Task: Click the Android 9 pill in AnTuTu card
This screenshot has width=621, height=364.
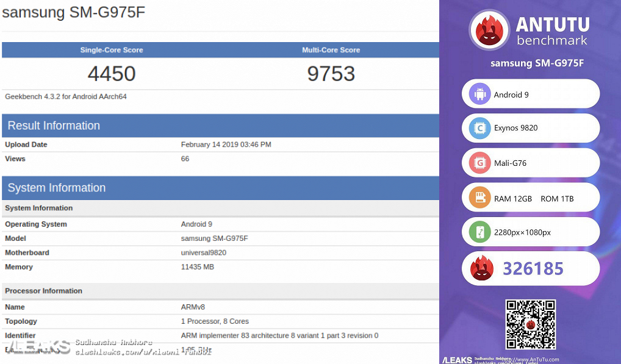Action: [x=531, y=94]
